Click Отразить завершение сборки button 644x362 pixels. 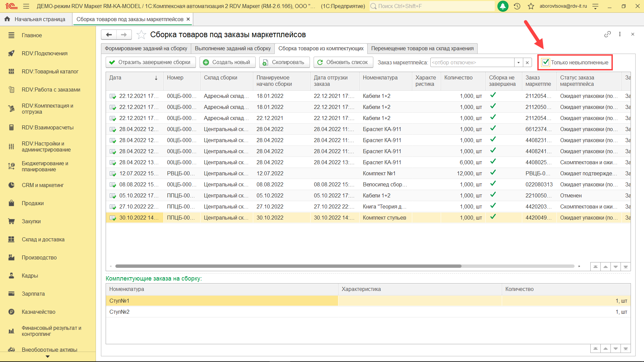[151, 62]
